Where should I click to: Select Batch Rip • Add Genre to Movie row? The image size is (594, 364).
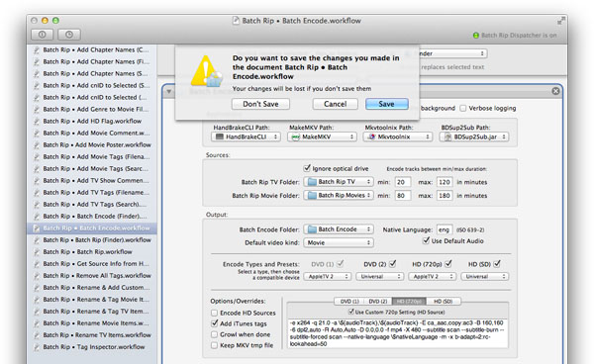pyautogui.click(x=92, y=110)
